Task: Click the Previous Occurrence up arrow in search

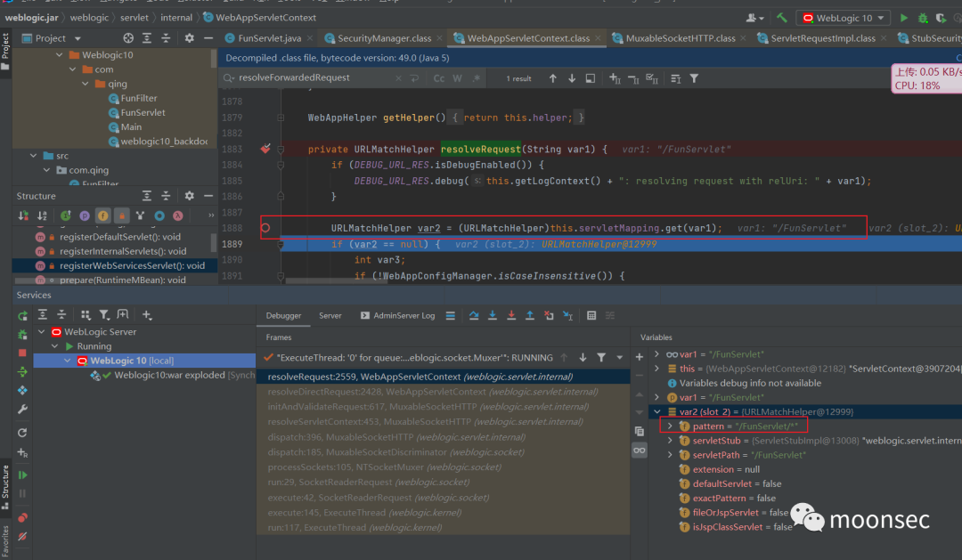Action: coord(553,78)
